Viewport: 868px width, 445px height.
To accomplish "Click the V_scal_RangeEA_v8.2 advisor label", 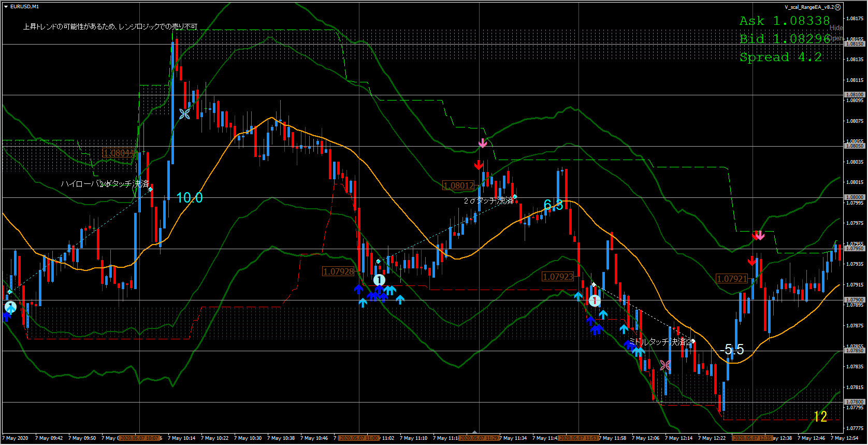I will pos(809,7).
